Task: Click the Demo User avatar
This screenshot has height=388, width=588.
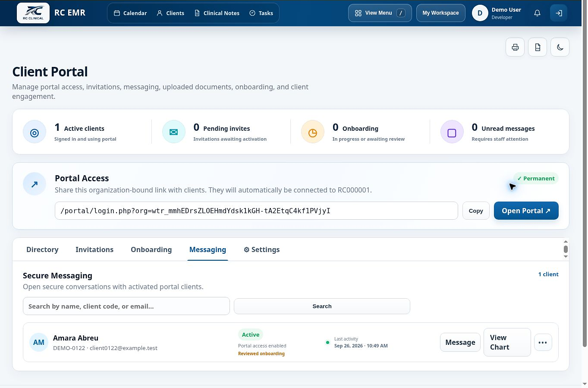Action: pyautogui.click(x=480, y=13)
